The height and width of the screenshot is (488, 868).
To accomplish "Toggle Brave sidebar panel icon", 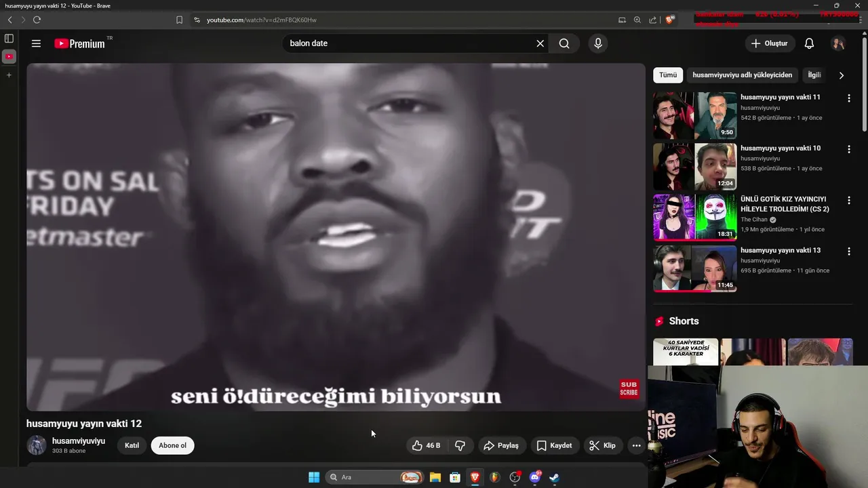I will (9, 39).
